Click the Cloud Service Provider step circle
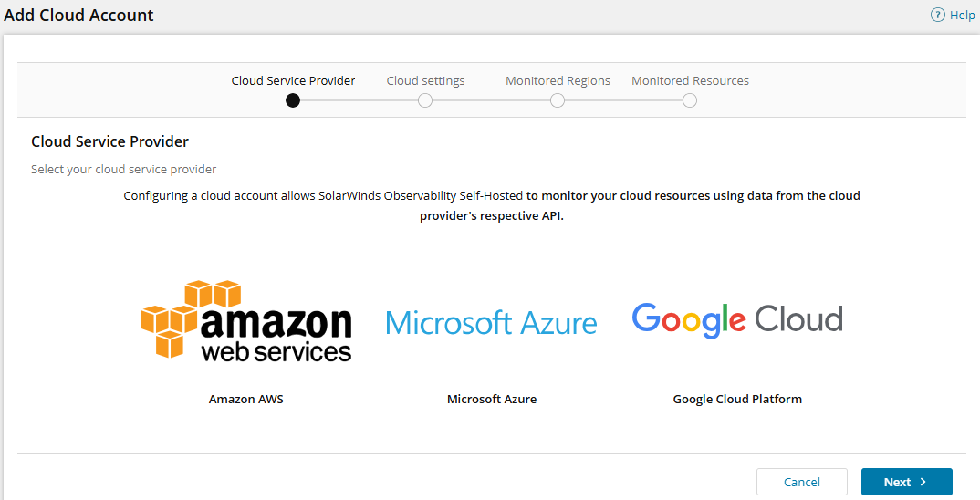 pos(293,100)
